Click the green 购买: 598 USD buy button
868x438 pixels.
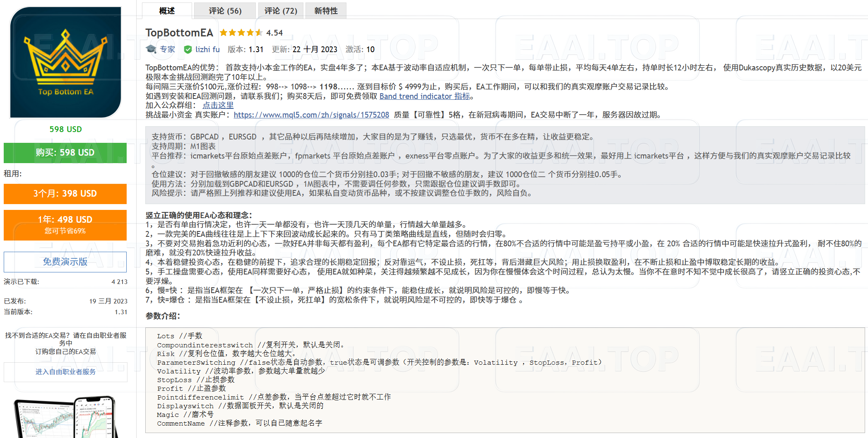65,152
